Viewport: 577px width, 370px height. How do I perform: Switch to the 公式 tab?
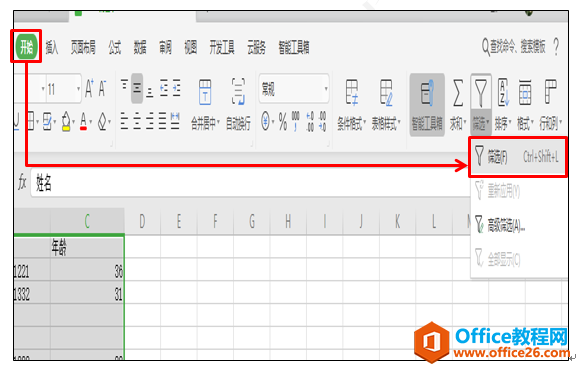tap(114, 47)
